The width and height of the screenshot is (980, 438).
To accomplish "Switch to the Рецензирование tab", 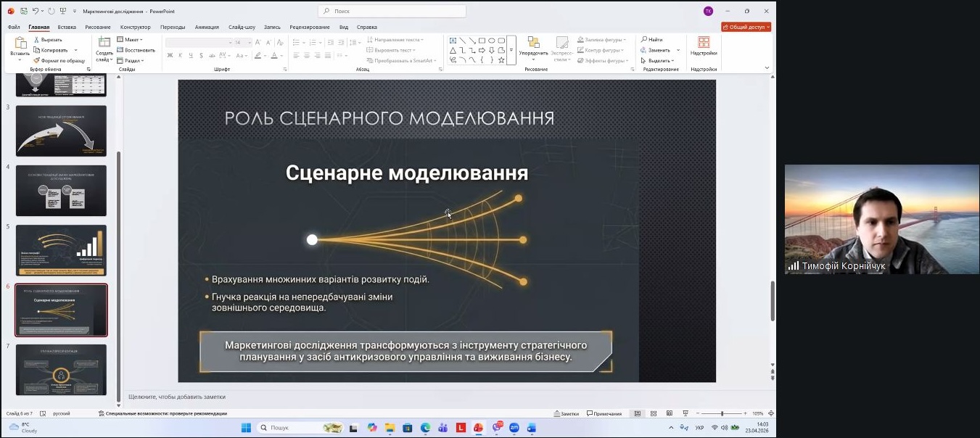I will (x=310, y=27).
